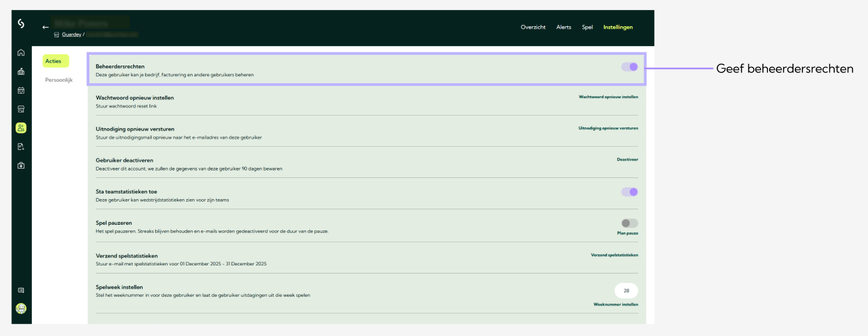Enable the Spel pauzeren toggle

(x=629, y=223)
